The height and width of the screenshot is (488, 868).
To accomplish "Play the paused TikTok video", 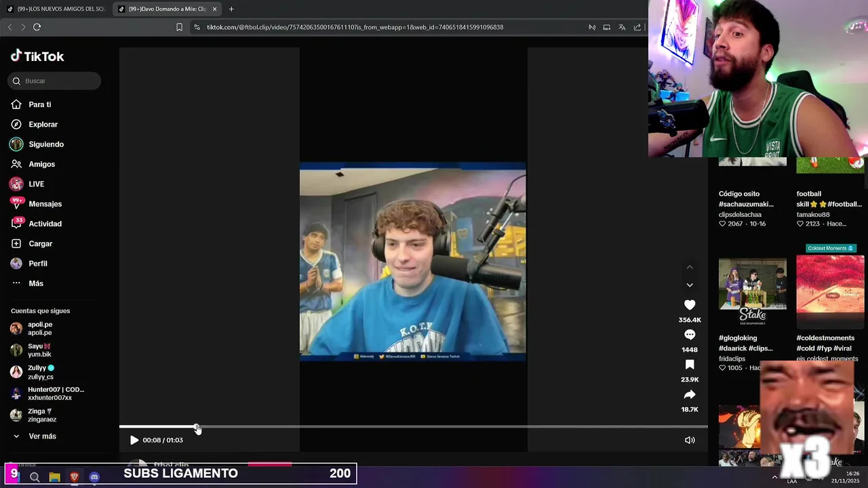I will click(134, 440).
